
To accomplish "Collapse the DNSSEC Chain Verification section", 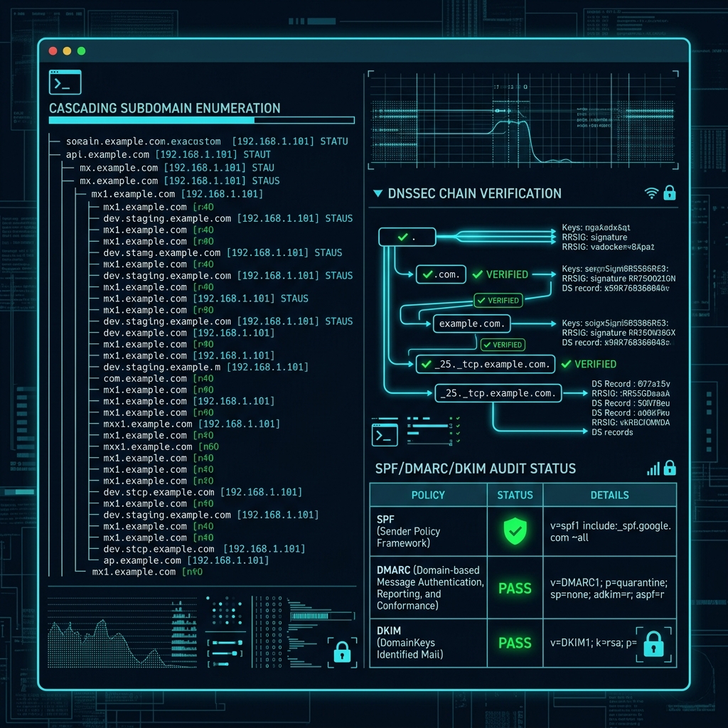I will point(378,193).
